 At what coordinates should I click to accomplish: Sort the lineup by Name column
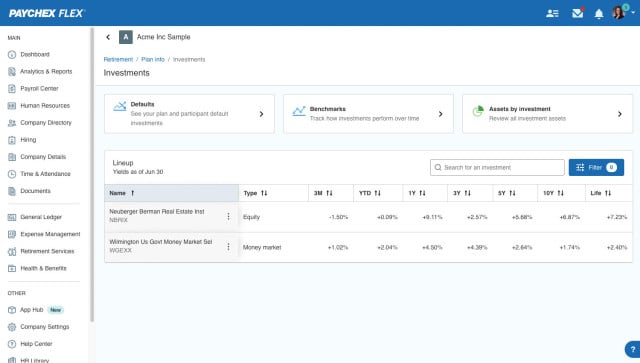pos(171,193)
